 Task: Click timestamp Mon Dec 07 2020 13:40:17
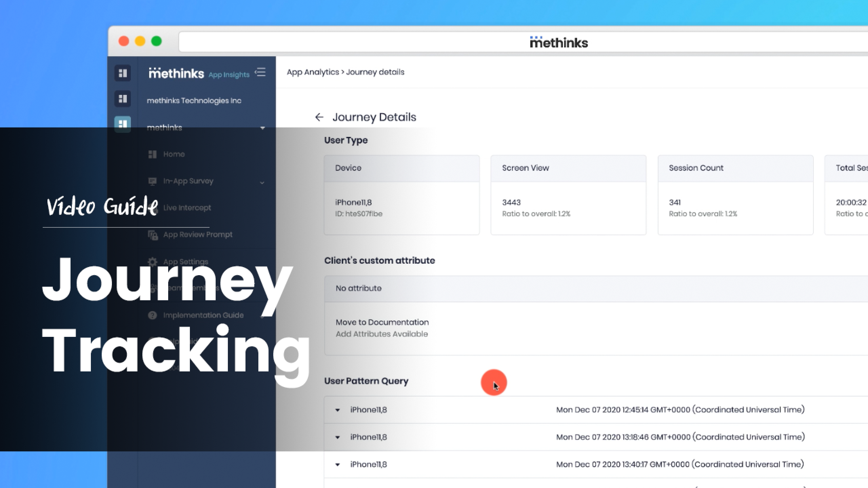coord(680,464)
